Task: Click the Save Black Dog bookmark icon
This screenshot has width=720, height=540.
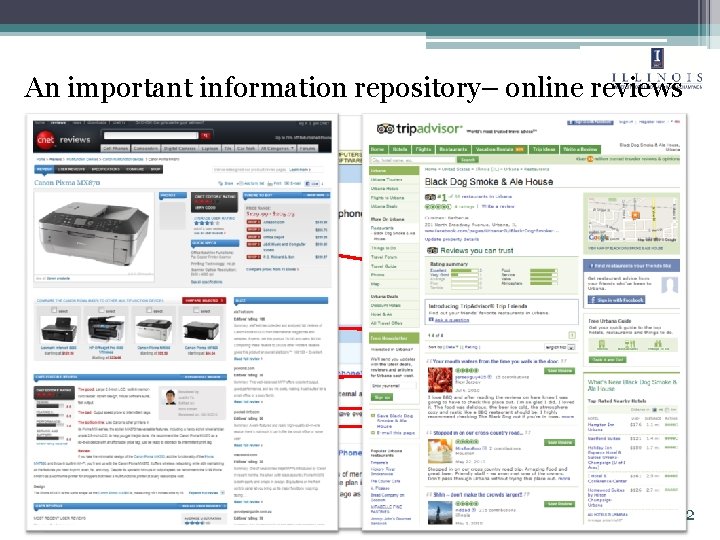Action: (373, 416)
